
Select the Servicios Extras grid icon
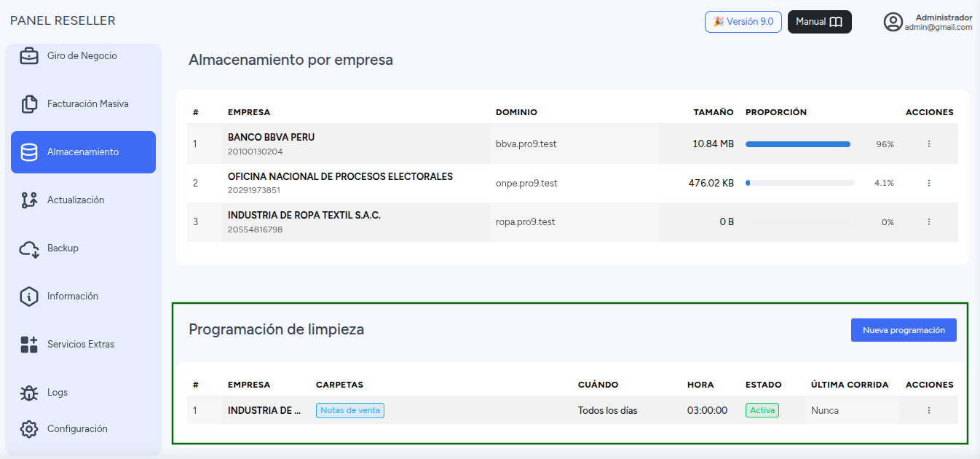29,345
